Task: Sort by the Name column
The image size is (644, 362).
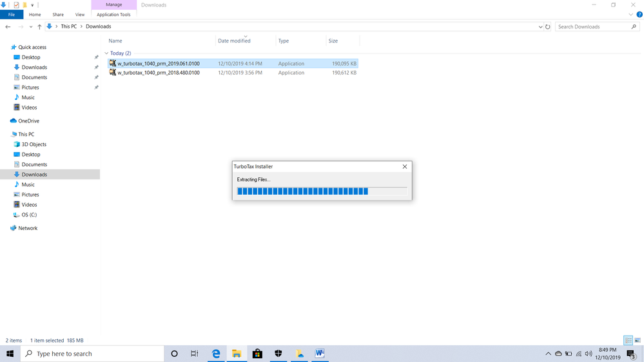Action: (115, 41)
